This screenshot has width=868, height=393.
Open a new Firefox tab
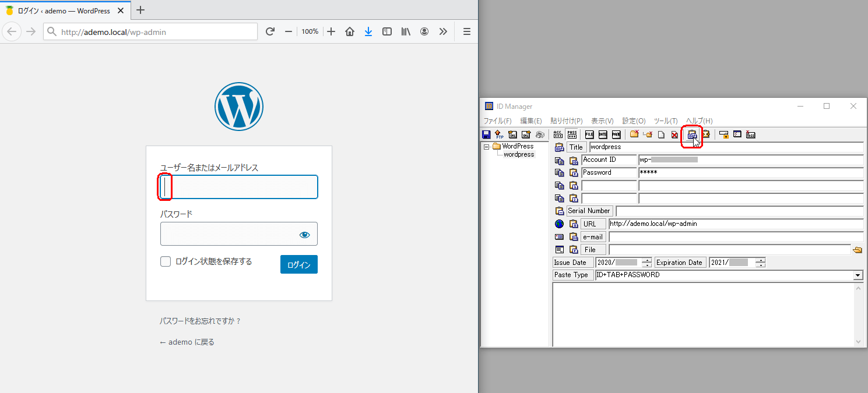coord(140,10)
